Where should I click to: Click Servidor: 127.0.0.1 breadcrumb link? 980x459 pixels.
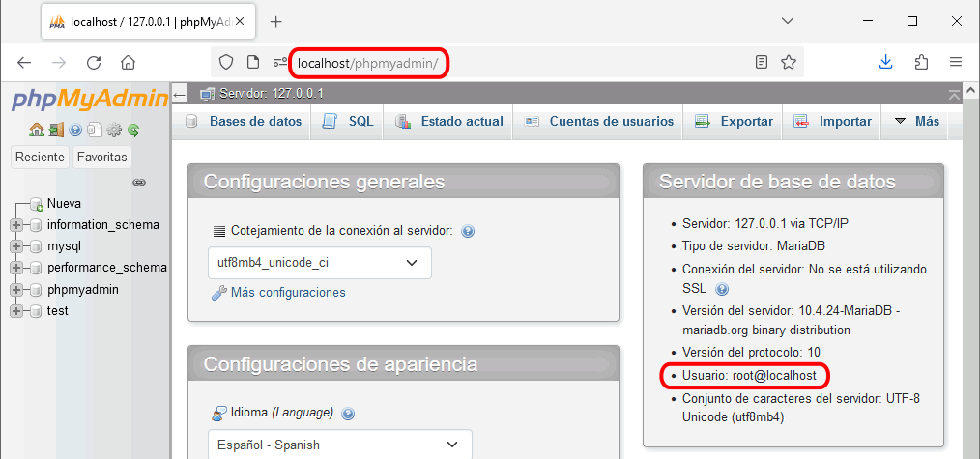pyautogui.click(x=272, y=95)
